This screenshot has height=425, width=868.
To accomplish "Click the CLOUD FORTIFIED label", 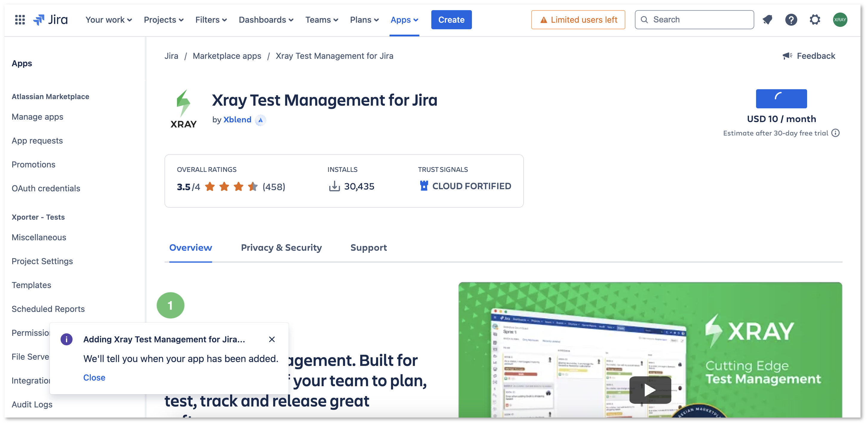I will click(x=471, y=186).
